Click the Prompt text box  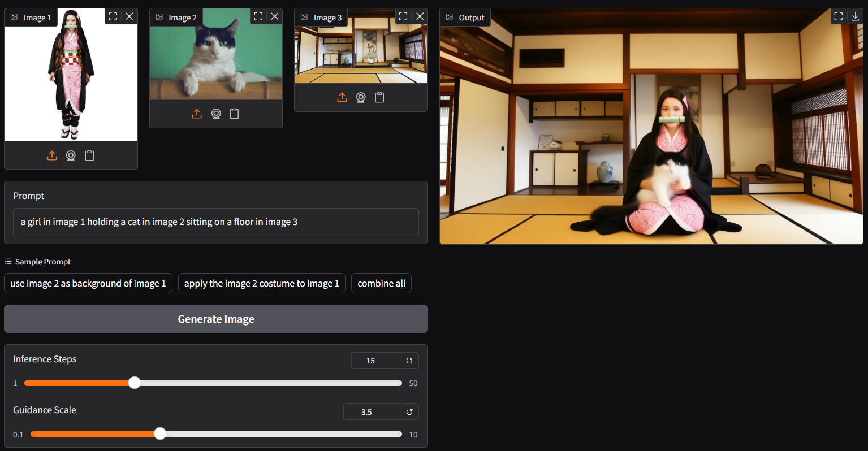point(216,222)
